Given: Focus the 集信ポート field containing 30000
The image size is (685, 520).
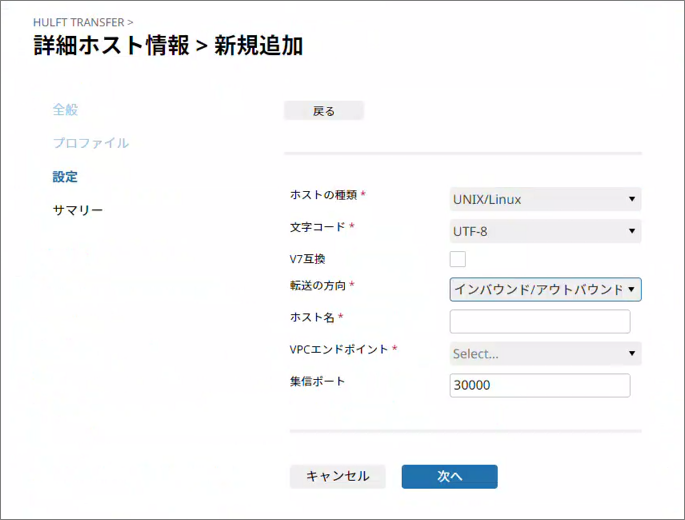Looking at the screenshot, I should click(540, 385).
